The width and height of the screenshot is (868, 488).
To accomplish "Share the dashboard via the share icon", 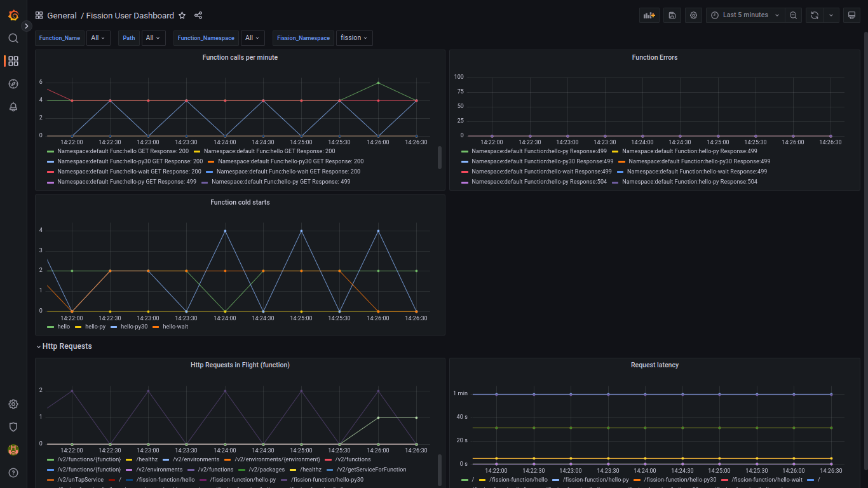I will click(198, 15).
